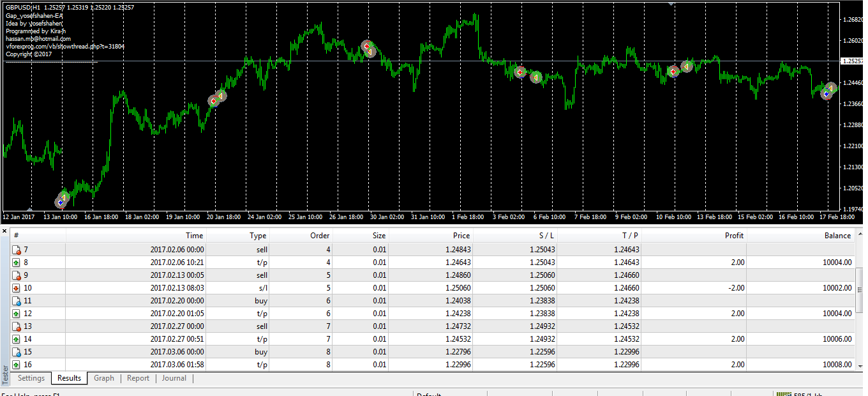The width and height of the screenshot is (868, 396).
Task: Sort results by the Balance column header
Action: coord(801,236)
